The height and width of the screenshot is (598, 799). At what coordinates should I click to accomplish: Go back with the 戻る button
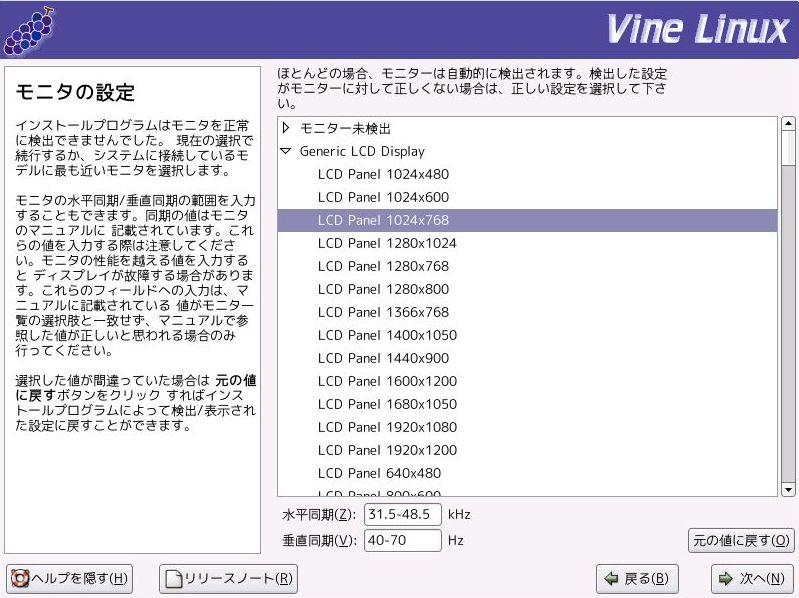(x=637, y=579)
